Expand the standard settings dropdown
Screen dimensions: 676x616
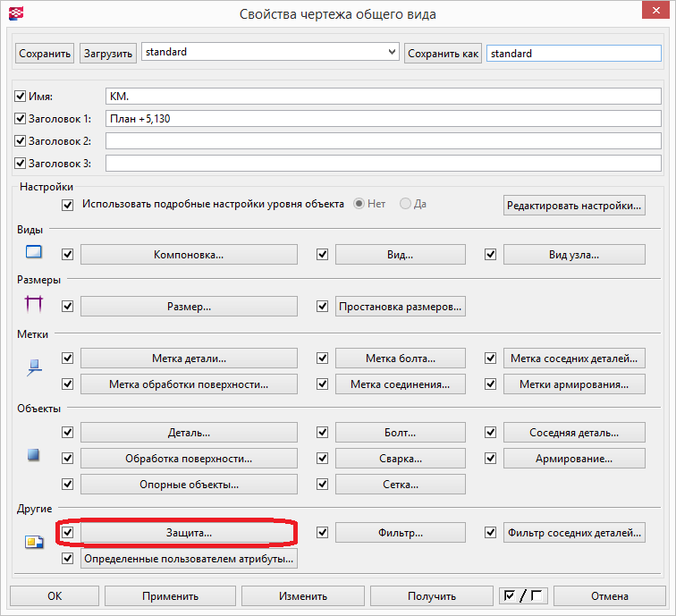[391, 53]
